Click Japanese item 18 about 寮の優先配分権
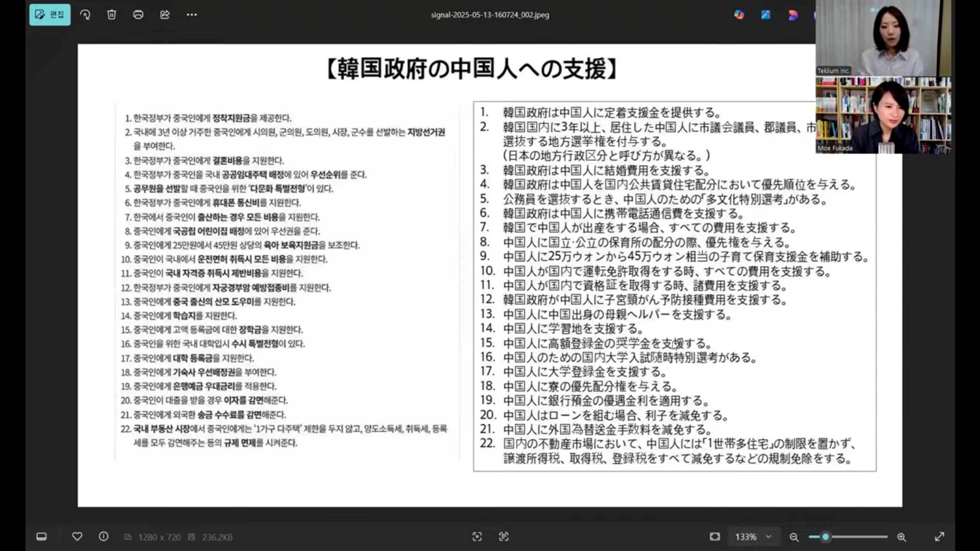The width and height of the screenshot is (980, 551). coord(579,386)
